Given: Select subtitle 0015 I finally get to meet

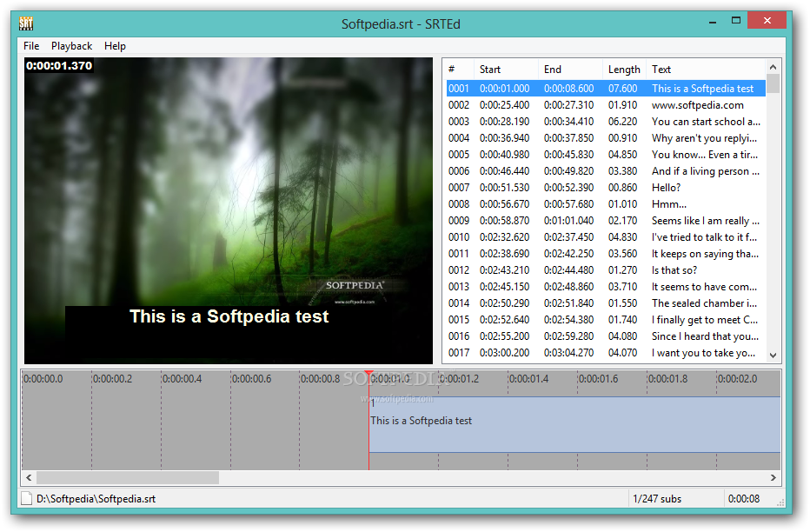Looking at the screenshot, I should point(606,320).
